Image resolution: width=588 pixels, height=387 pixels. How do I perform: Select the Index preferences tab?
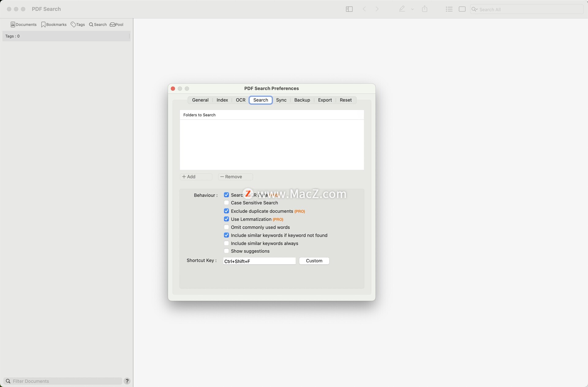point(222,100)
